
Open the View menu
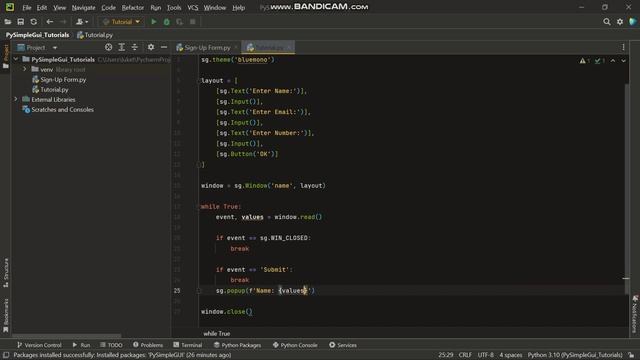(59, 8)
